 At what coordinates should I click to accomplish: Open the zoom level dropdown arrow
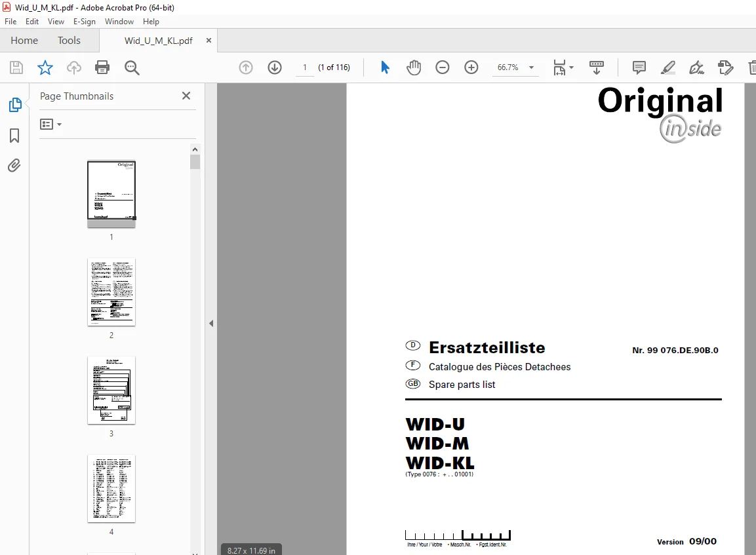(x=531, y=67)
